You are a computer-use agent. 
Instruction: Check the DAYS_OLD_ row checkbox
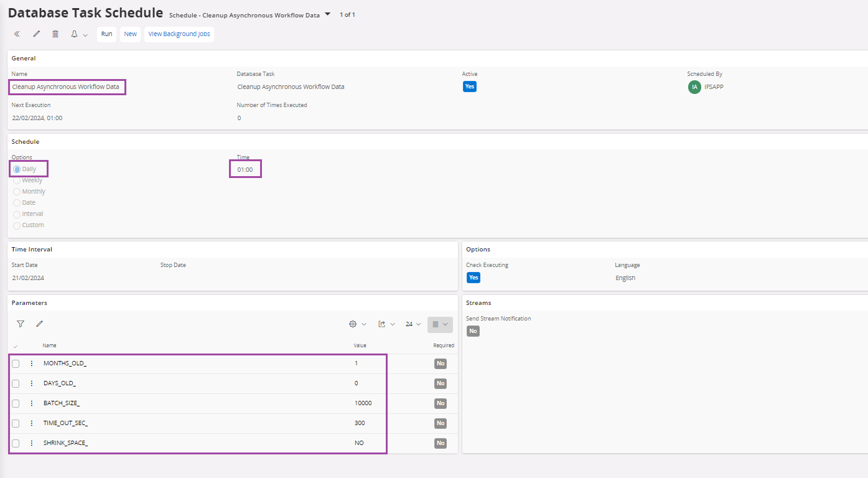[x=16, y=383]
